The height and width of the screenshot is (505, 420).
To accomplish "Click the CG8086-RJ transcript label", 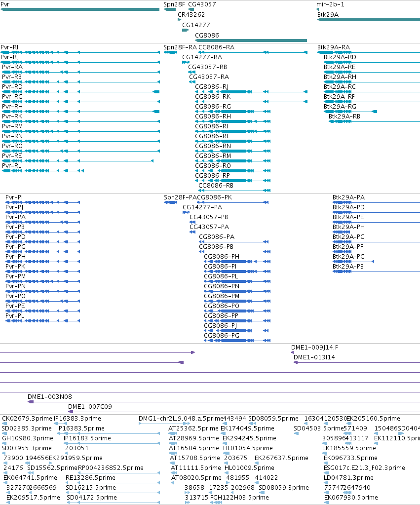I will (x=212, y=87).
